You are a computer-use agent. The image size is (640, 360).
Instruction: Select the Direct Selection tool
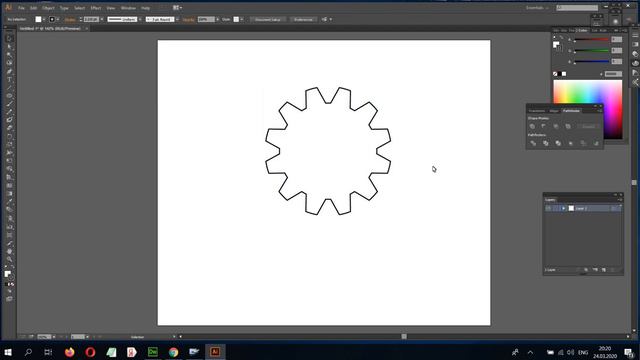pyautogui.click(x=9, y=47)
